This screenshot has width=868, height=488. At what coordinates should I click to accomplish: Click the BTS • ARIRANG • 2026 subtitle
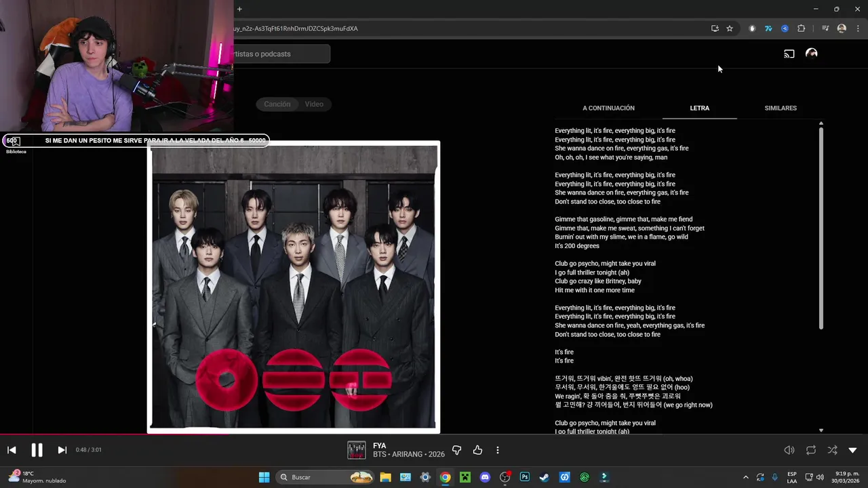(409, 454)
